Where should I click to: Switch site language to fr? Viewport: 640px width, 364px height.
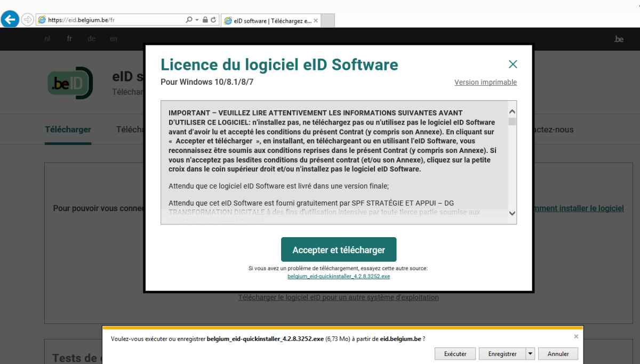pos(69,39)
